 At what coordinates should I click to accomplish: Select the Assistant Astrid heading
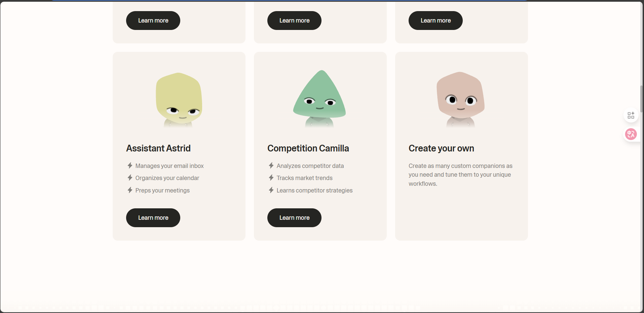(158, 148)
